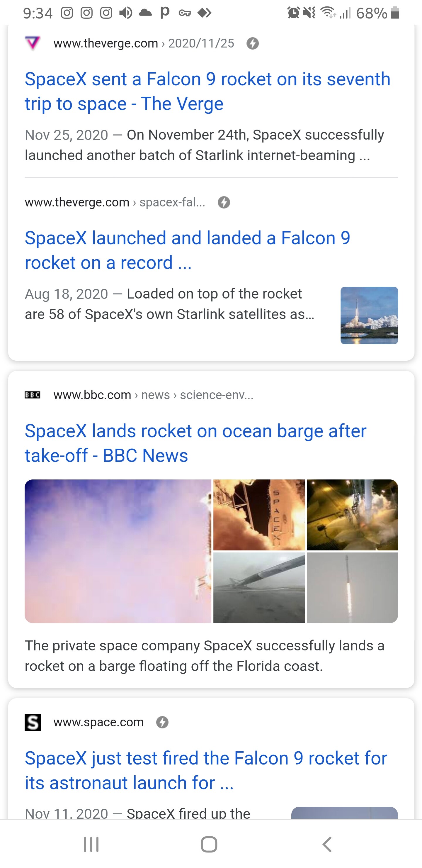Tap night launch pad image
Image resolution: width=422 pixels, height=868 pixels.
(x=352, y=515)
